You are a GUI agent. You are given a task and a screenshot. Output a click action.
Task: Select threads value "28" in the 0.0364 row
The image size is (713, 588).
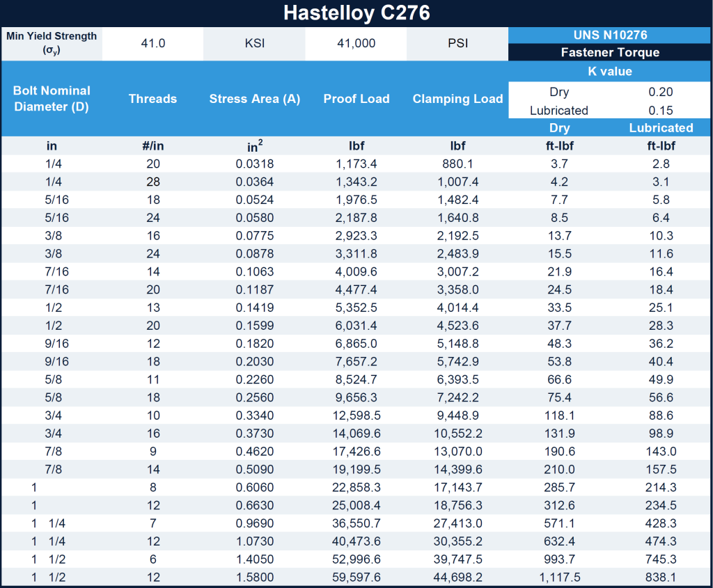point(153,182)
